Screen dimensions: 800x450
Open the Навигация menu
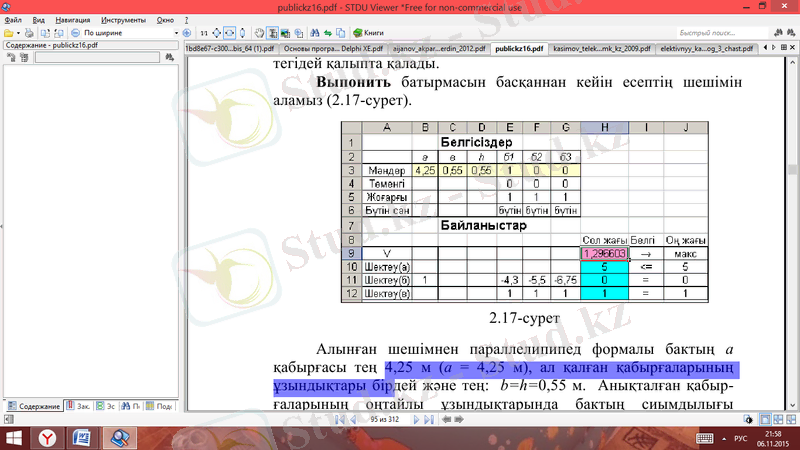click(x=71, y=20)
